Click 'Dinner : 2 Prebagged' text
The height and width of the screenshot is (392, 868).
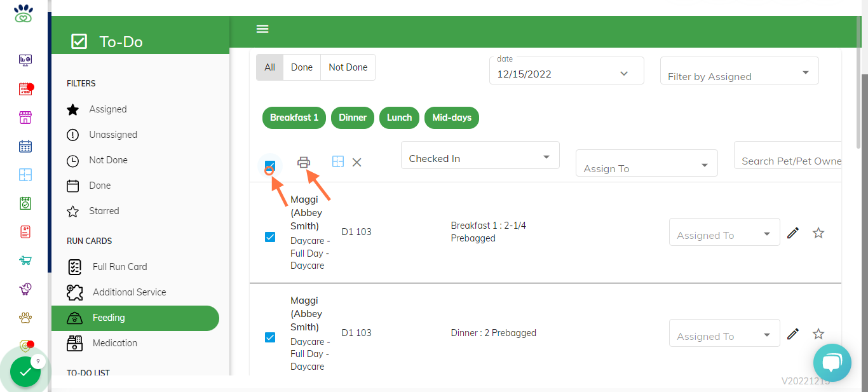point(493,333)
